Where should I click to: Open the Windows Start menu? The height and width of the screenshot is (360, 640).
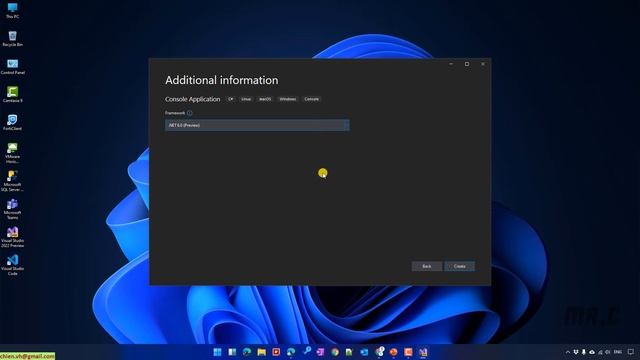pyautogui.click(x=218, y=352)
